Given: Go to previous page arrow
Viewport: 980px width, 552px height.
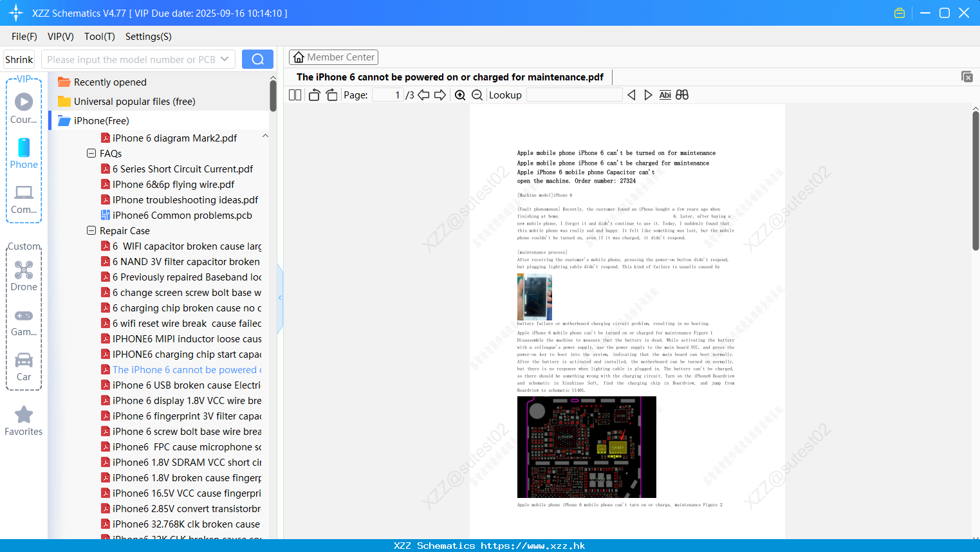Looking at the screenshot, I should click(423, 95).
